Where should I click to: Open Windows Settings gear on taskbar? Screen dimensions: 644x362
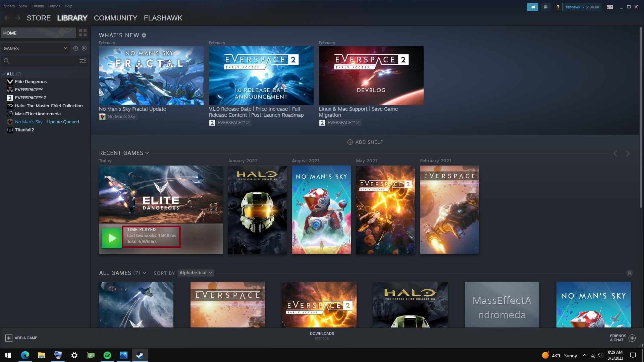[x=74, y=355]
